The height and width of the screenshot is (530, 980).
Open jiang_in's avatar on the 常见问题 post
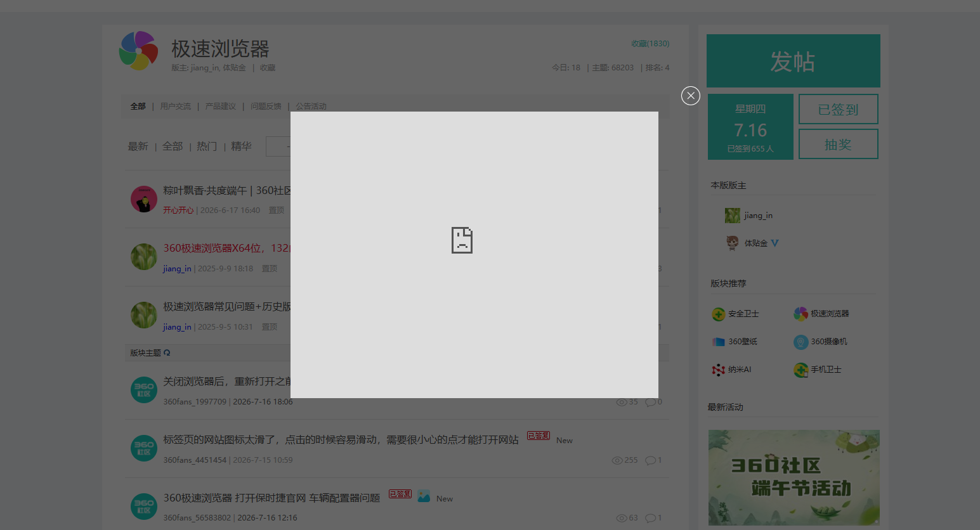(144, 315)
